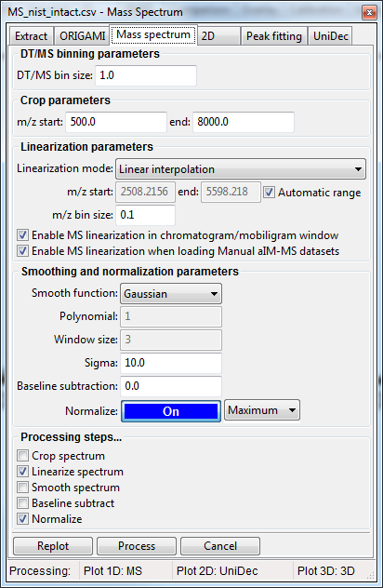Uncheck the Linearize spectrum step
The width and height of the screenshot is (383, 588).
click(x=22, y=472)
